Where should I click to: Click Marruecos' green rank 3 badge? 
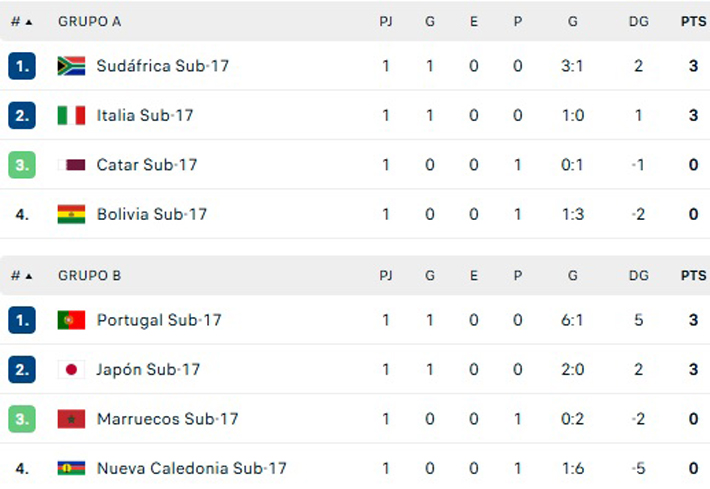click(22, 419)
